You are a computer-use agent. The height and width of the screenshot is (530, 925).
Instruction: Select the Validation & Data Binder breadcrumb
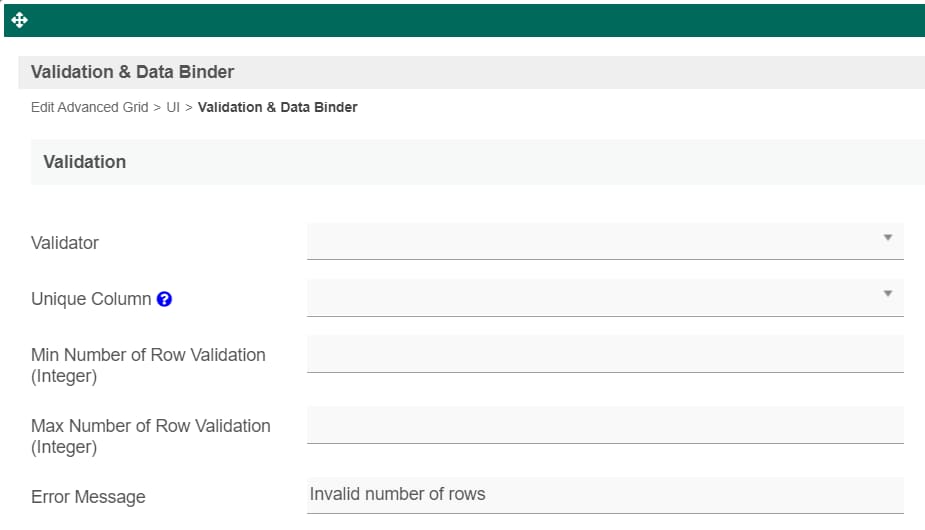point(278,107)
